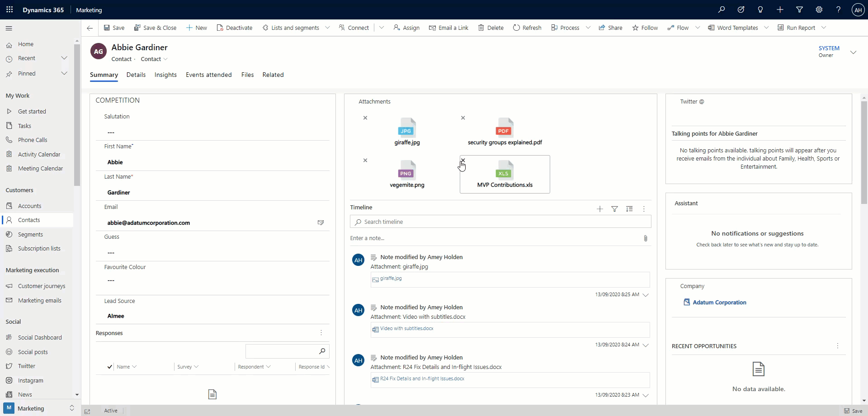Viewport: 868px width, 416px height.
Task: Expand the Pinned section in the sidebar
Action: click(64, 74)
